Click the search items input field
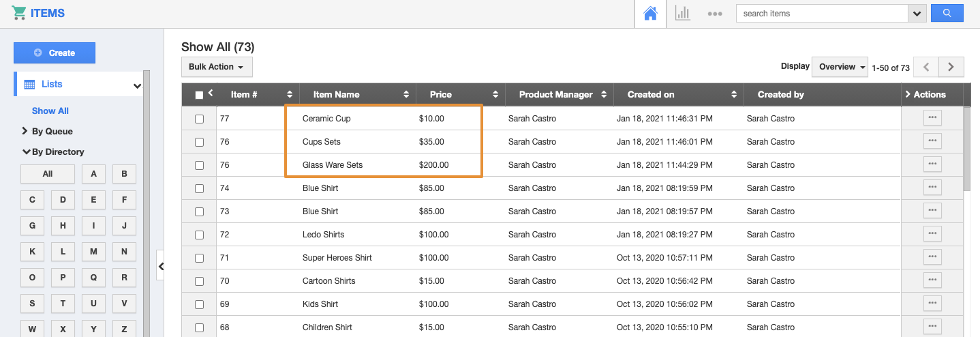980x337 pixels. [x=822, y=14]
